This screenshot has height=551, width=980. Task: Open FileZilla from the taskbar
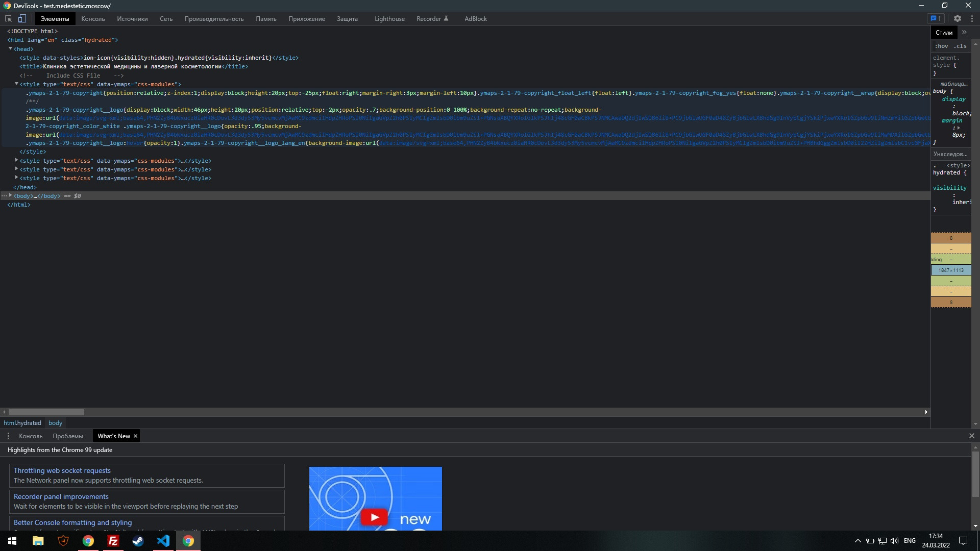tap(113, 541)
